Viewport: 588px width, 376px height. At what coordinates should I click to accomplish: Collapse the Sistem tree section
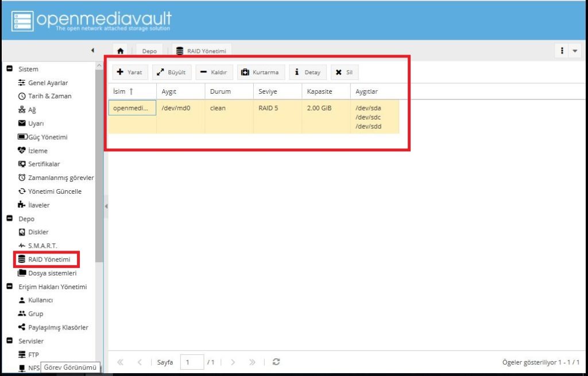point(10,69)
